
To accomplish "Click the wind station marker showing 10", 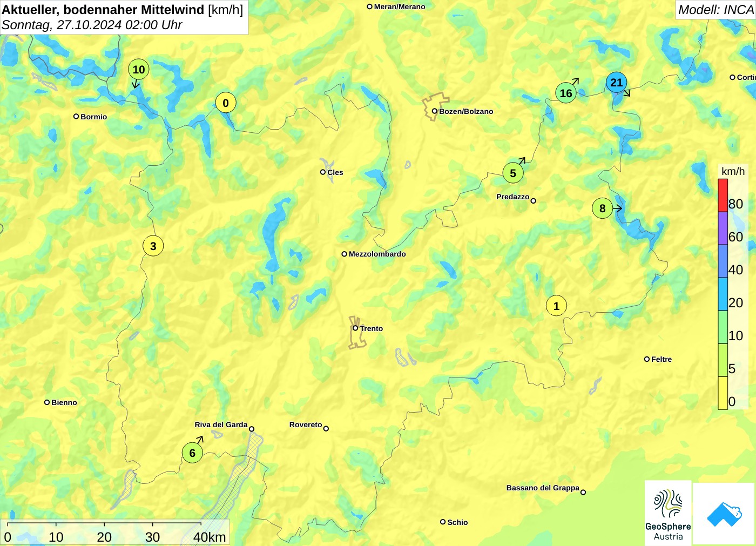I will coord(139,69).
